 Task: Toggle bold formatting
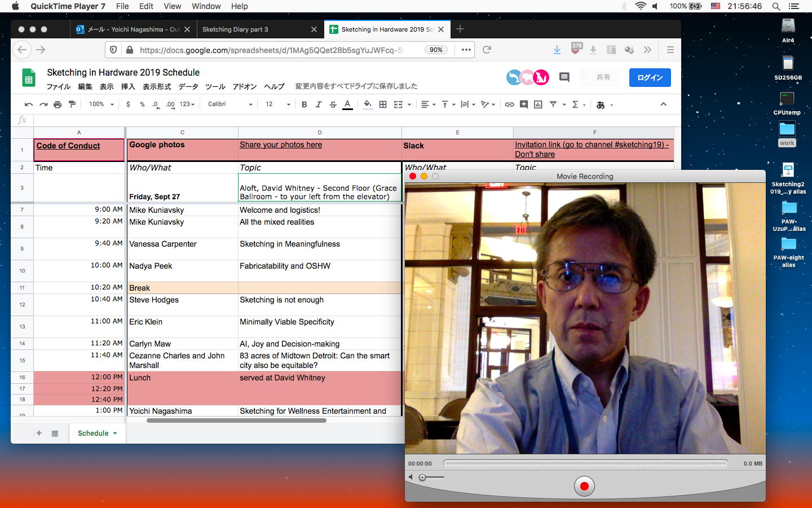(x=304, y=104)
